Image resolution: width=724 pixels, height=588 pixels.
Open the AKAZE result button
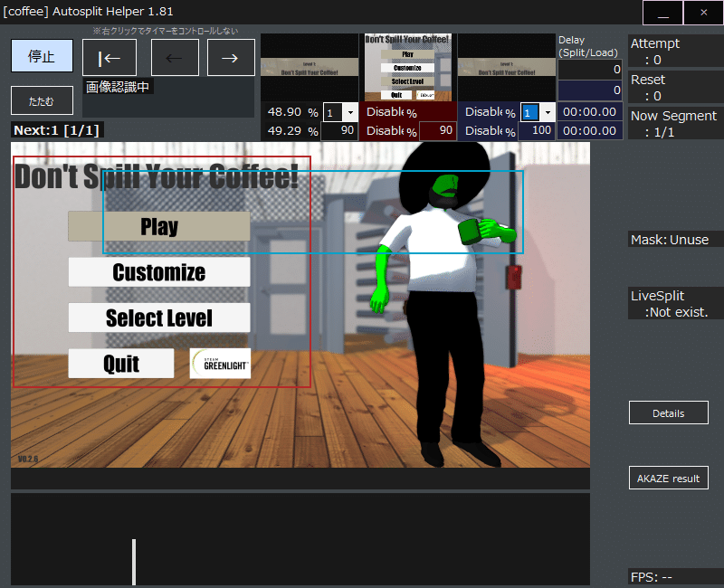(668, 478)
